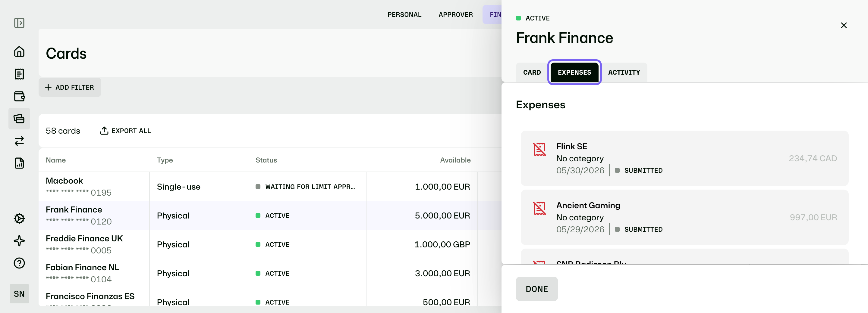Select the APPROVER view tab
The height and width of the screenshot is (313, 868).
456,14
